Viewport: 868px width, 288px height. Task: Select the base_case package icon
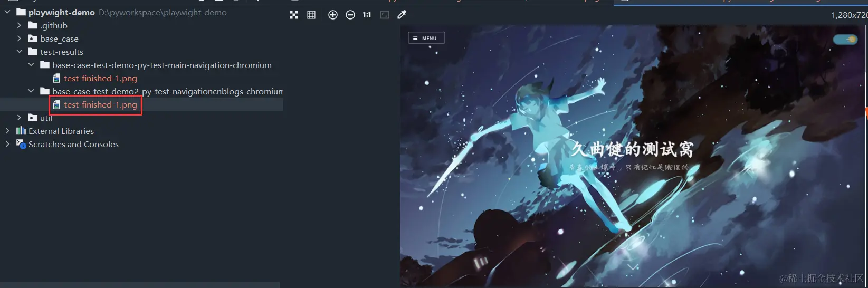[x=33, y=39]
